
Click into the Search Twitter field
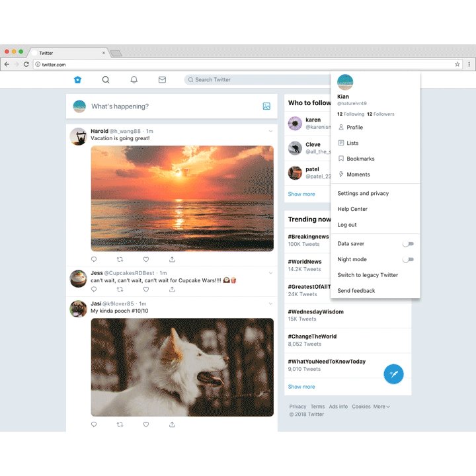coord(257,80)
